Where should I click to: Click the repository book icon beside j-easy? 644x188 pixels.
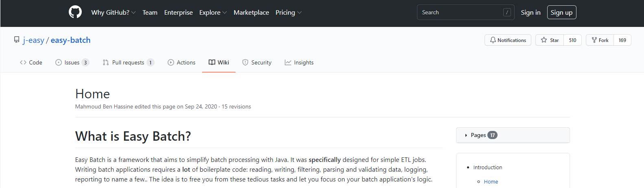pyautogui.click(x=17, y=40)
